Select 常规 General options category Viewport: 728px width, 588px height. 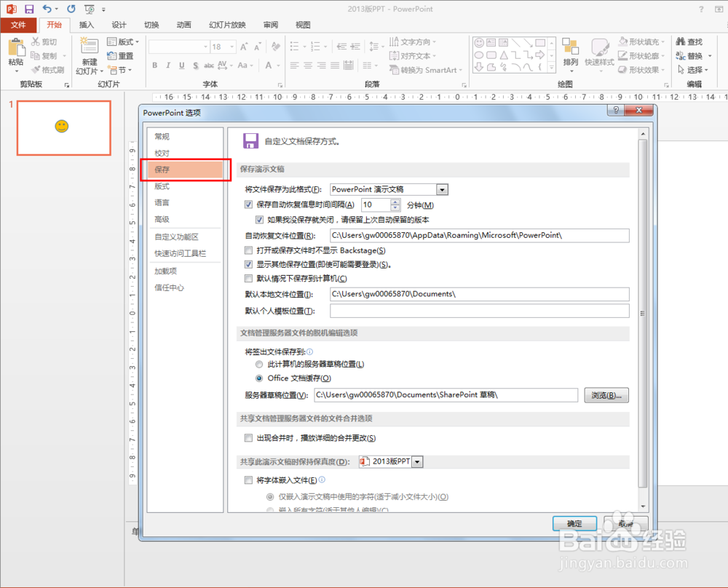(x=162, y=136)
